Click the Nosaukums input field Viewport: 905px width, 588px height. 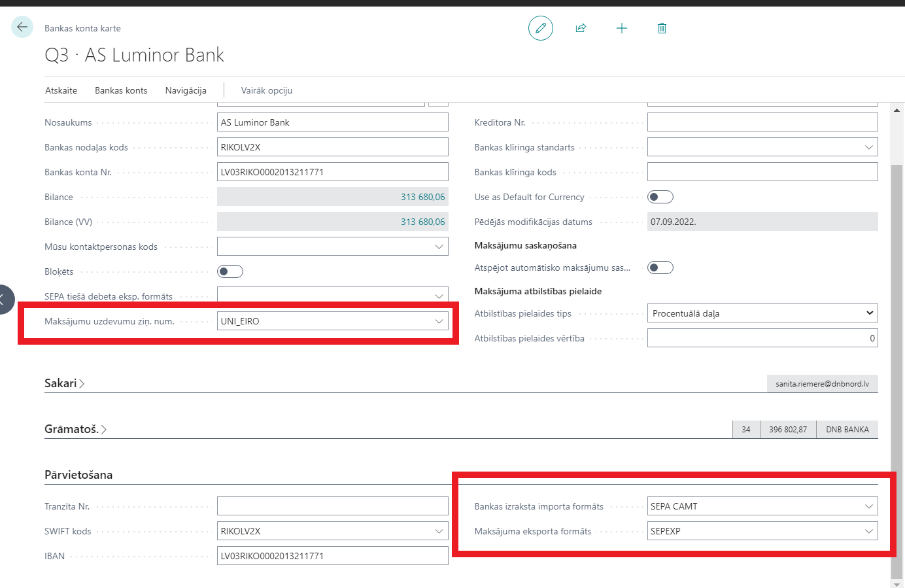[x=332, y=122]
